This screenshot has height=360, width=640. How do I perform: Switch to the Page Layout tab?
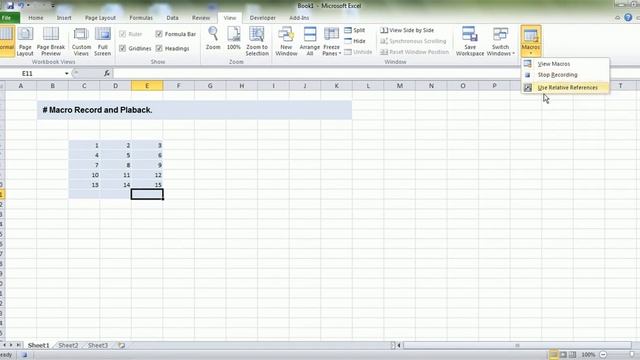click(x=100, y=18)
